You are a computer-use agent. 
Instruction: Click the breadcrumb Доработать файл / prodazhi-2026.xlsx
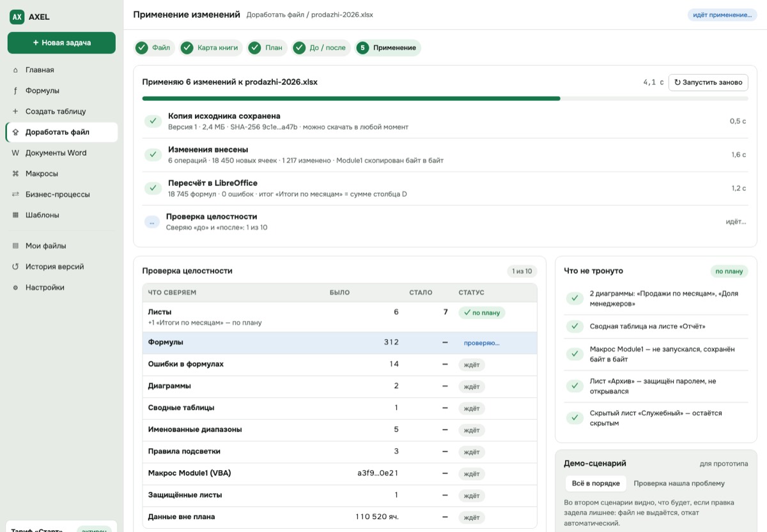tap(310, 15)
